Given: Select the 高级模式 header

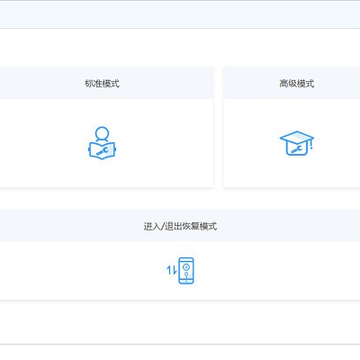Looking at the screenshot, I should click(x=297, y=83).
